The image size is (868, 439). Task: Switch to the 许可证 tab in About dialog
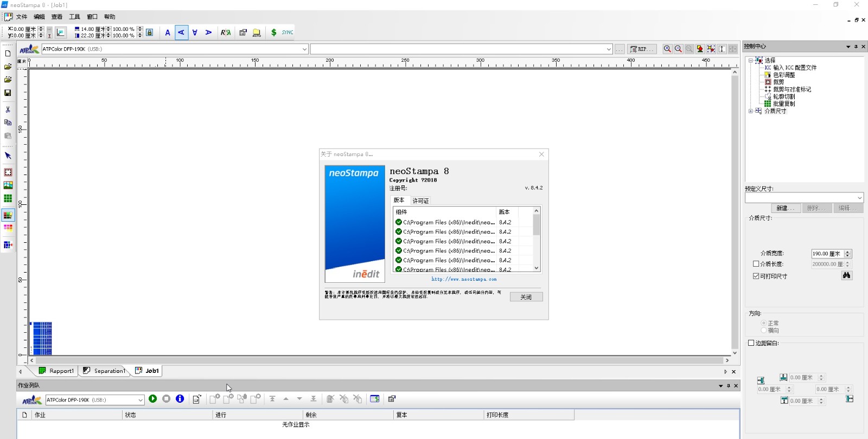(x=420, y=201)
